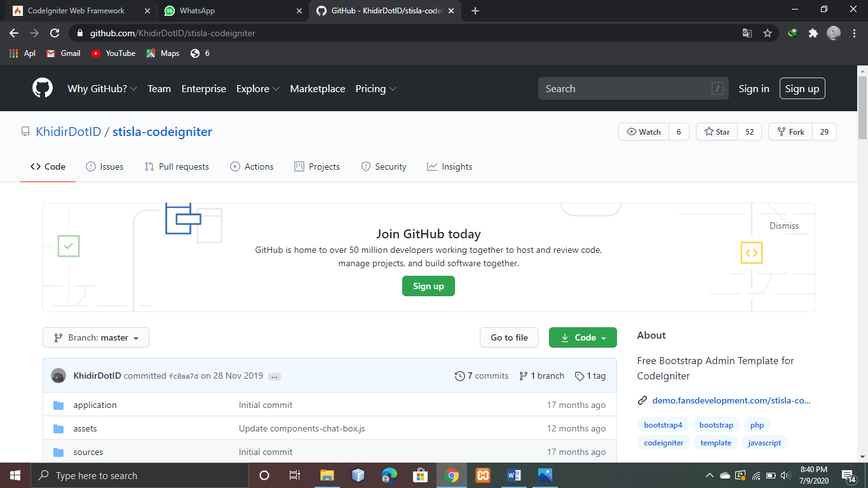Open a new browser tab

pos(475,11)
